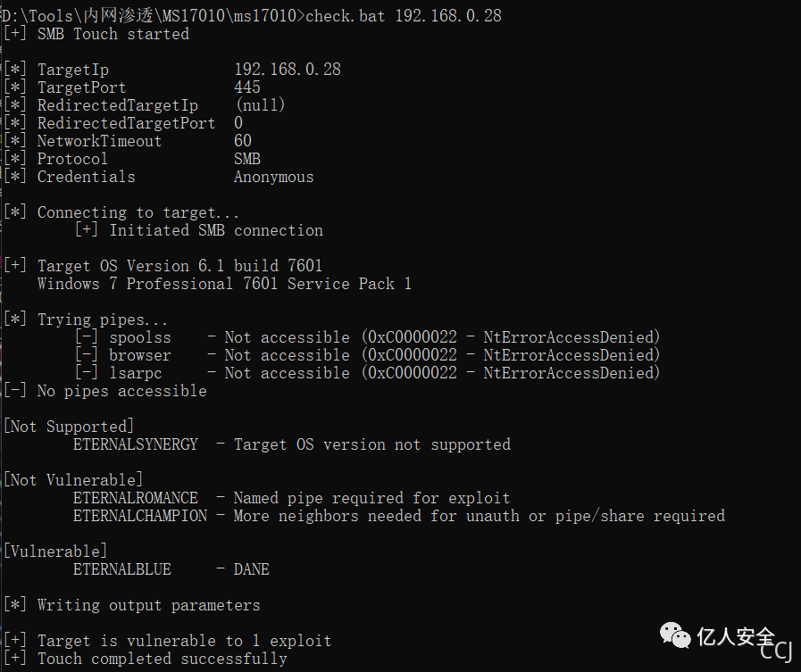The image size is (801, 672).
Task: Click the Writing output parameters line
Action: 132,606
